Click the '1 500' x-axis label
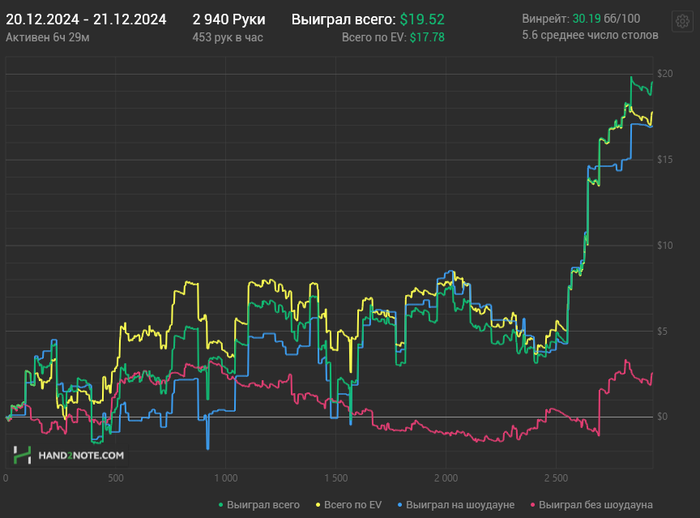 pyautogui.click(x=336, y=478)
